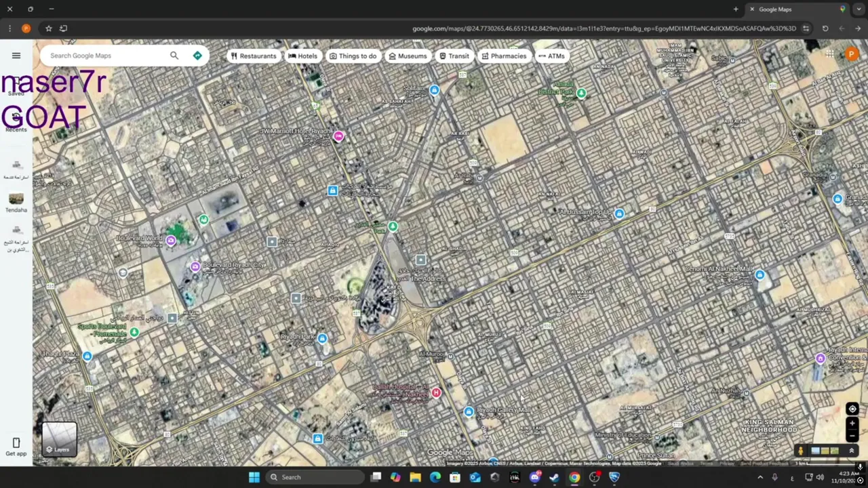Click the Cenomi Al Nakheel Mall marker
The width and height of the screenshot is (868, 488).
pos(759,274)
